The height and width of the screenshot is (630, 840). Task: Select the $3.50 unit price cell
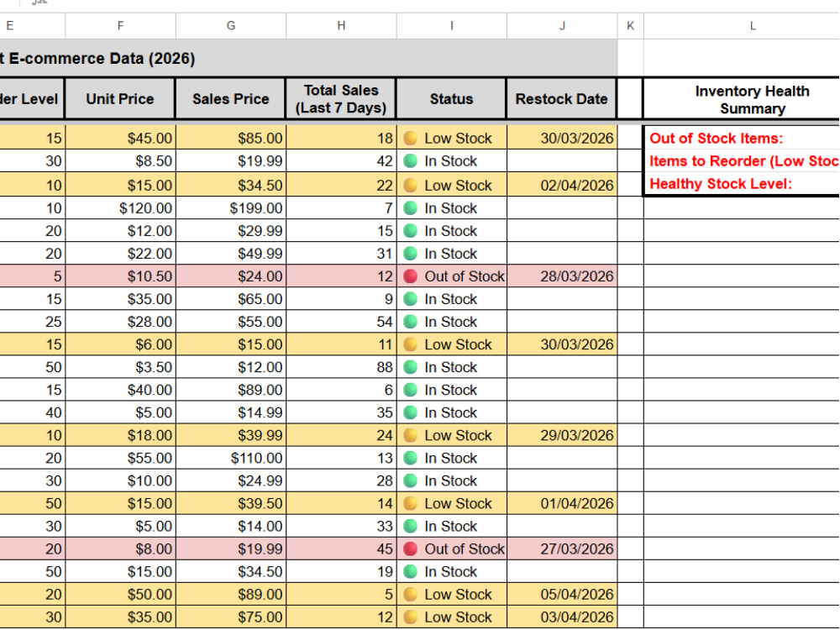click(x=120, y=367)
